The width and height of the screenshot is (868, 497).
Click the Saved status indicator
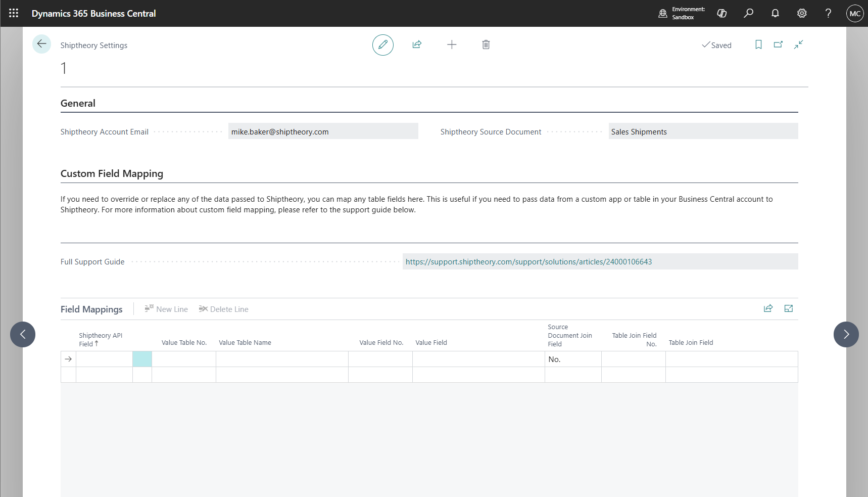pyautogui.click(x=716, y=45)
